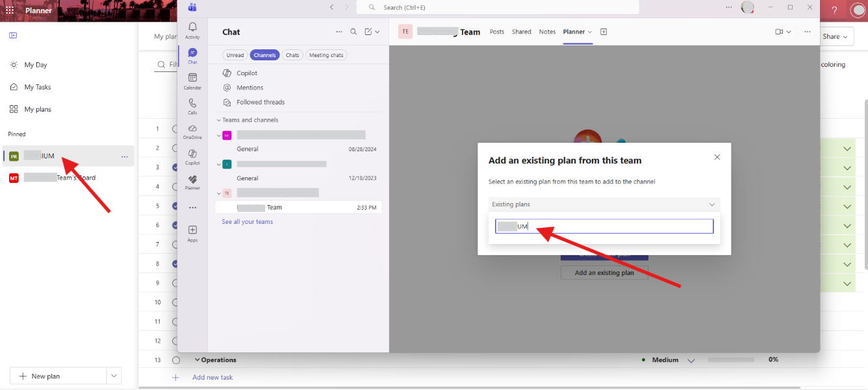Open Chat panel more options ellipsis
Screen dimensions: 868x390
(338, 32)
